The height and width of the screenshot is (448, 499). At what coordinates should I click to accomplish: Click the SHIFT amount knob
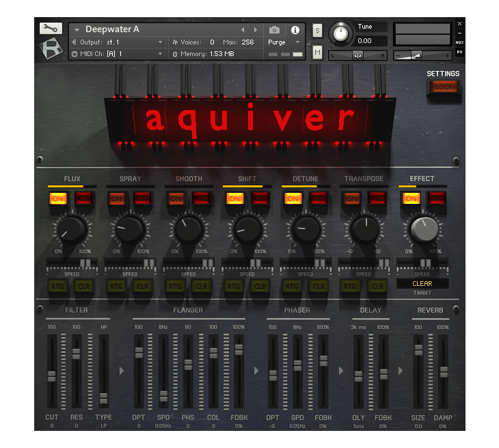[247, 230]
